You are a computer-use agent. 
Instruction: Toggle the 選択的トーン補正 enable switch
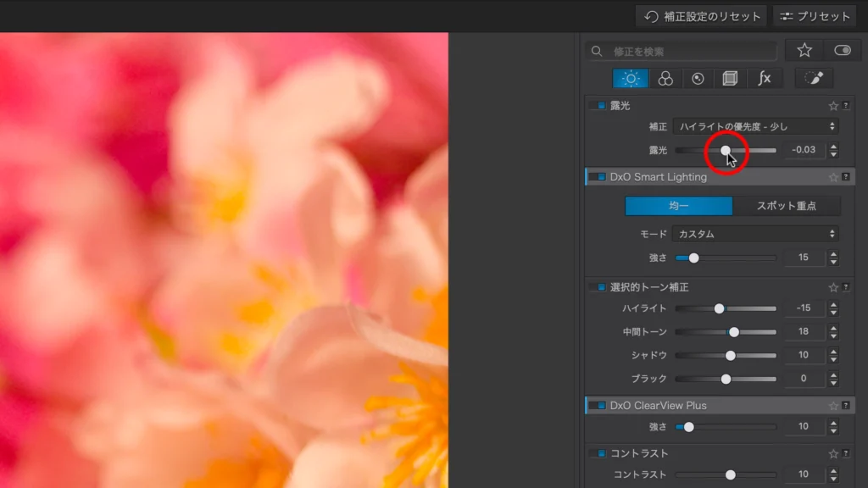[598, 287]
